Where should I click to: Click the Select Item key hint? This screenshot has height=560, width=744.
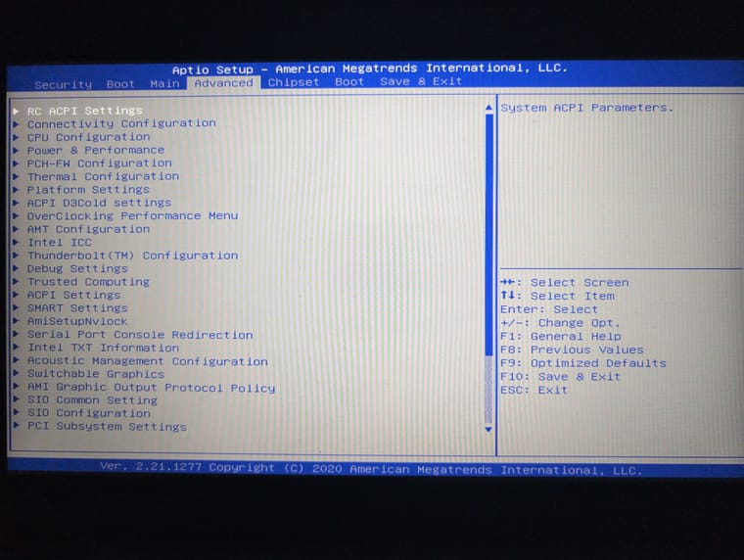click(x=558, y=296)
